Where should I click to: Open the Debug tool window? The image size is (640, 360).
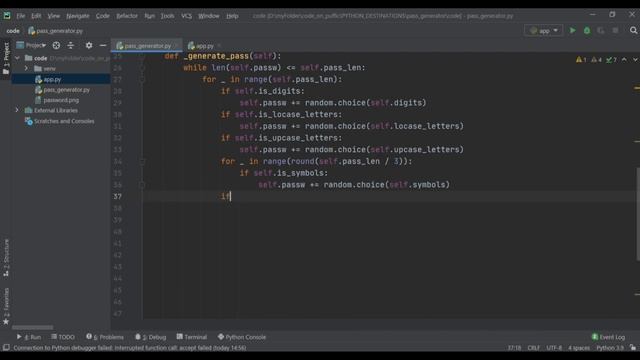click(x=151, y=337)
